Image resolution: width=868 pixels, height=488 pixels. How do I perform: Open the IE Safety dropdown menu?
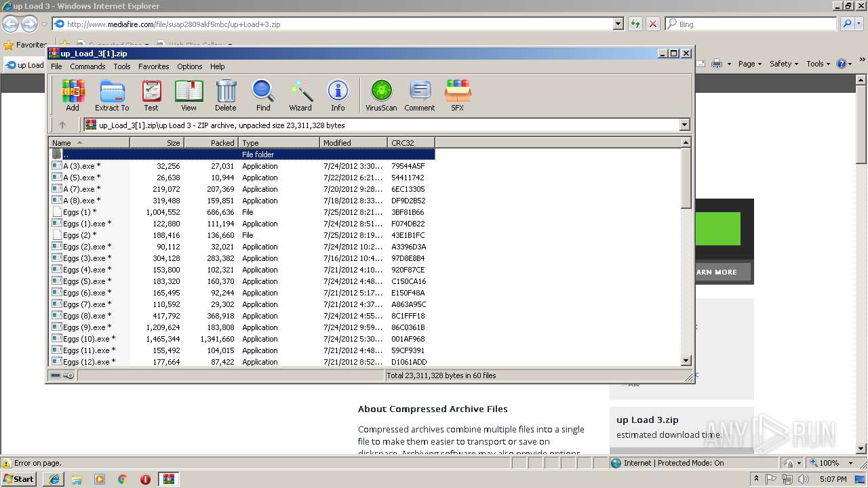pyautogui.click(x=784, y=64)
